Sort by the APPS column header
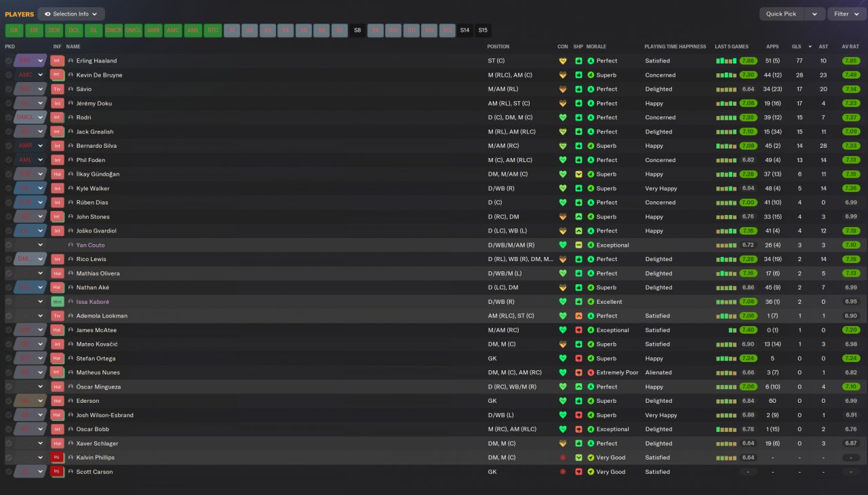The width and height of the screenshot is (868, 495). (x=772, y=47)
